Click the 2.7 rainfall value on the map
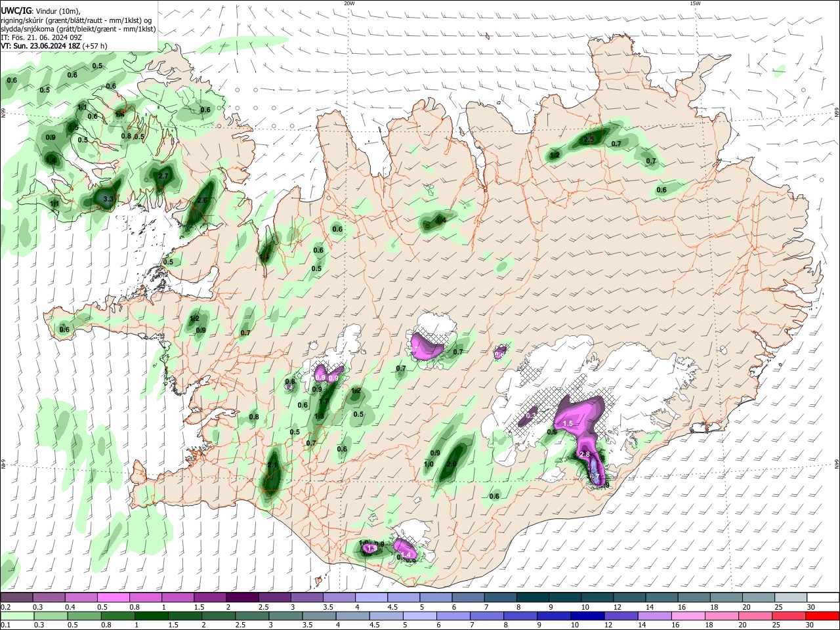 (163, 176)
